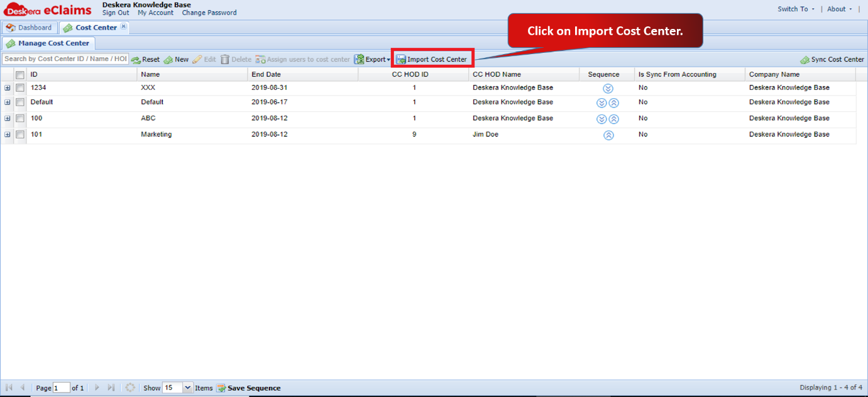Tick the checkbox for row 1234
The height and width of the screenshot is (397, 868).
(x=20, y=88)
